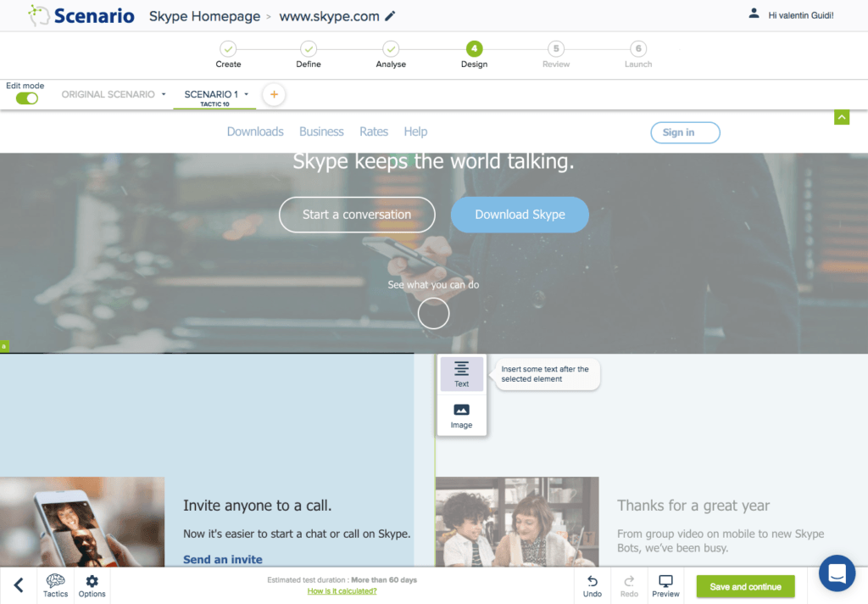868x604 pixels.
Task: Toggle Edit mode switch off
Action: pos(26,98)
